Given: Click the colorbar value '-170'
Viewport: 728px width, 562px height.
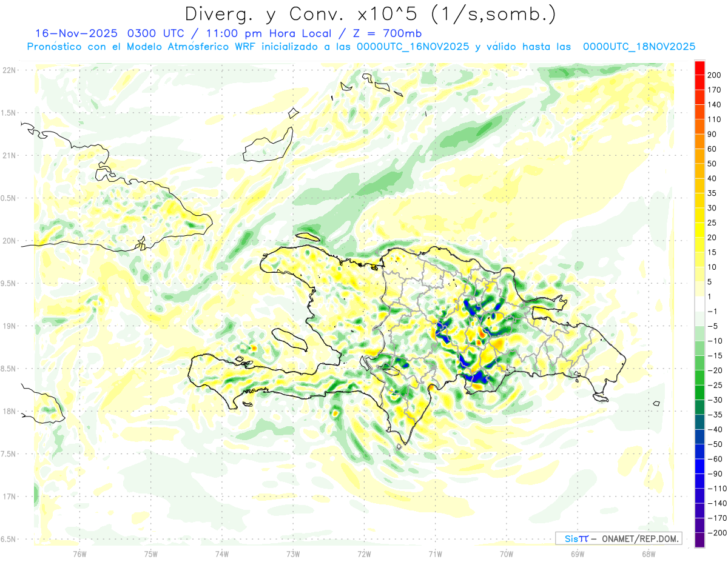Looking at the screenshot, I should 716,518.
